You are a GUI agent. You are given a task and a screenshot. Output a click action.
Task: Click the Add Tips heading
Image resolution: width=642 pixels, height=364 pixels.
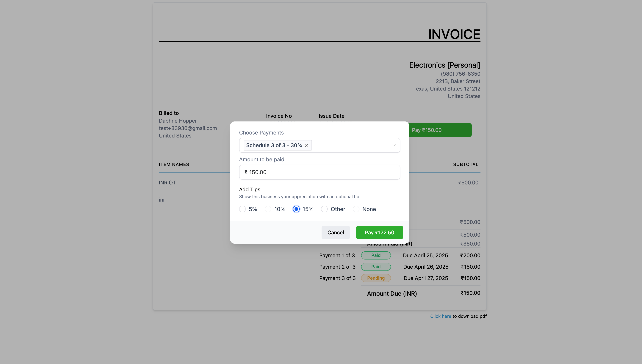coord(250,189)
